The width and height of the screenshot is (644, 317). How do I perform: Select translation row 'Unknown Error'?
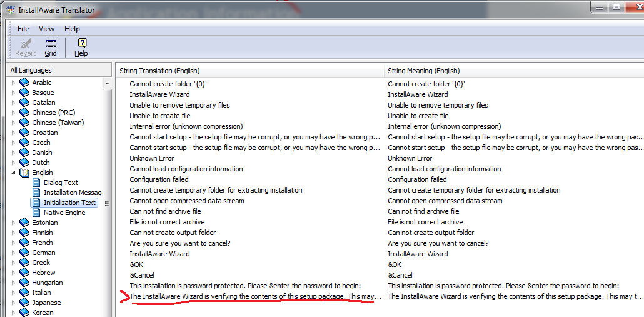click(151, 158)
